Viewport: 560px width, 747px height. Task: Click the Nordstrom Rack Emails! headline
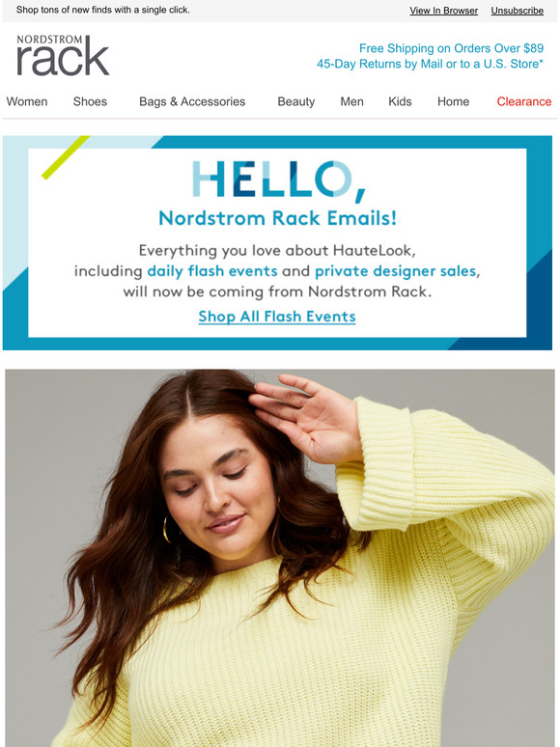277,218
